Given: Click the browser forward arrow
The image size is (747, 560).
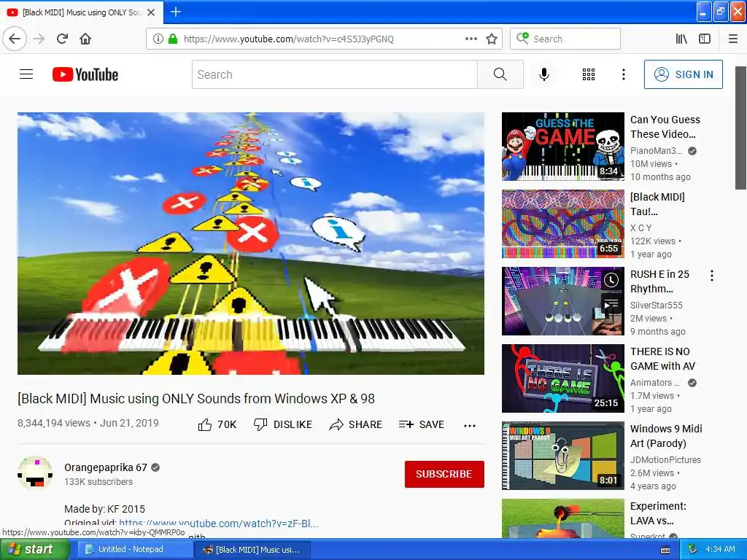Looking at the screenshot, I should point(39,39).
